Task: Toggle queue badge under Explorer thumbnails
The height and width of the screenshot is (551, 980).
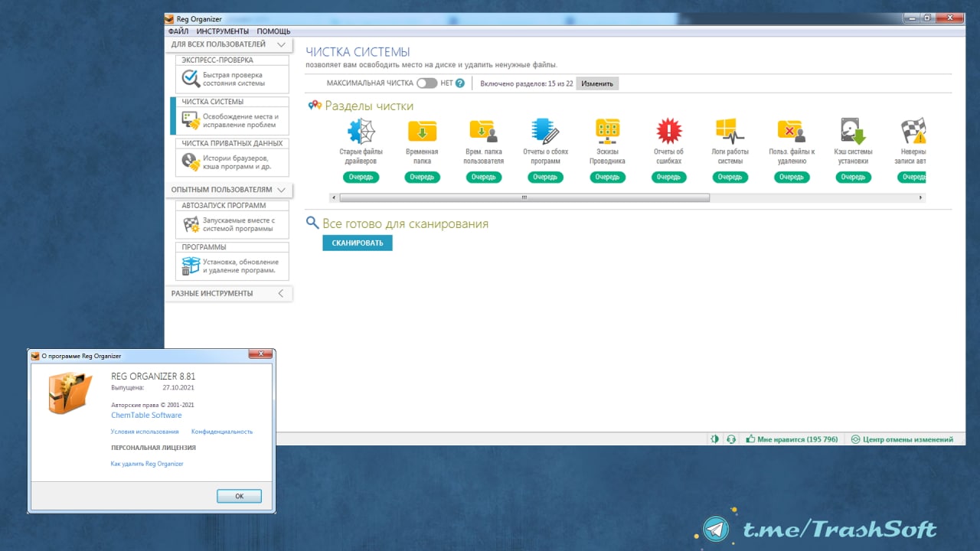Action: click(607, 177)
